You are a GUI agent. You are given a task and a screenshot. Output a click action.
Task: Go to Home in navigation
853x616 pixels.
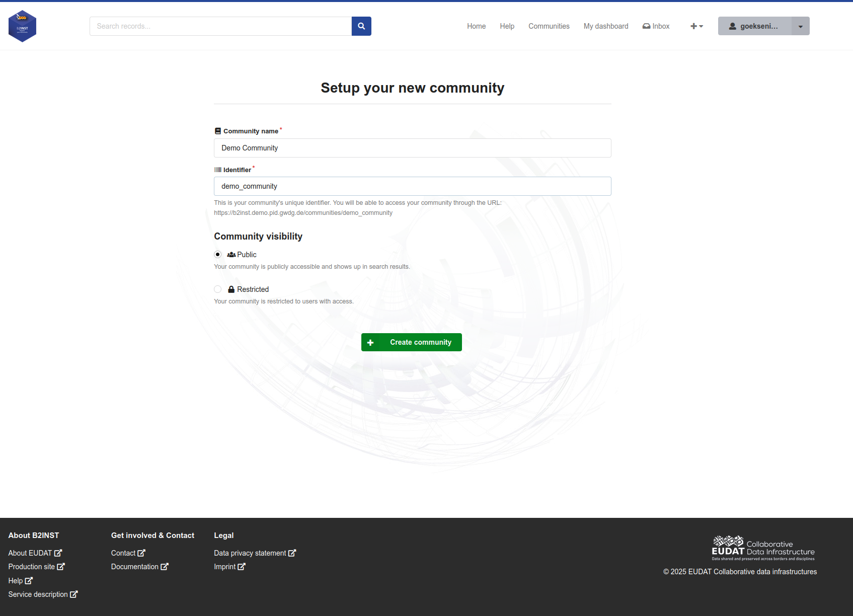point(476,26)
